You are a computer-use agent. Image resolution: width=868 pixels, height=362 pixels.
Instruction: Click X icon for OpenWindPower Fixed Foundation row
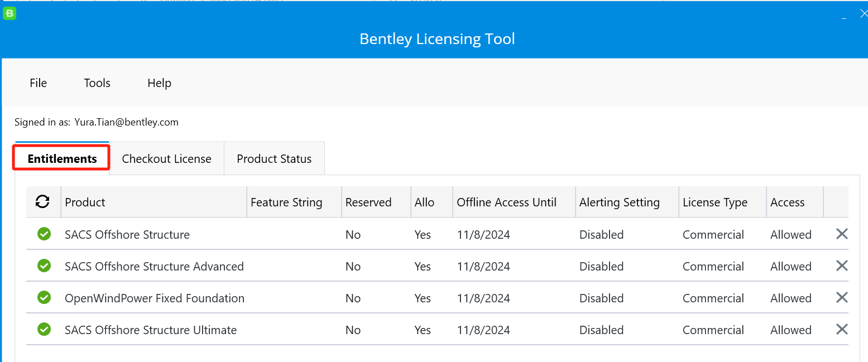[842, 298]
